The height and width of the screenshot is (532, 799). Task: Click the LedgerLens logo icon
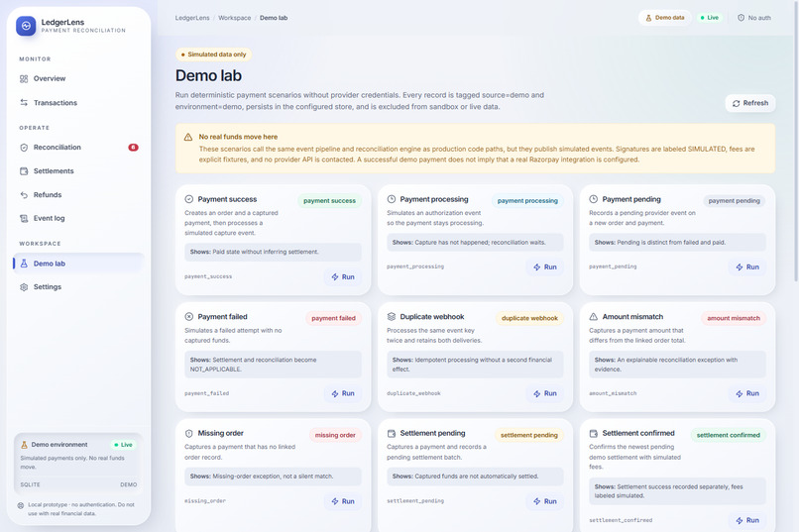pos(26,26)
